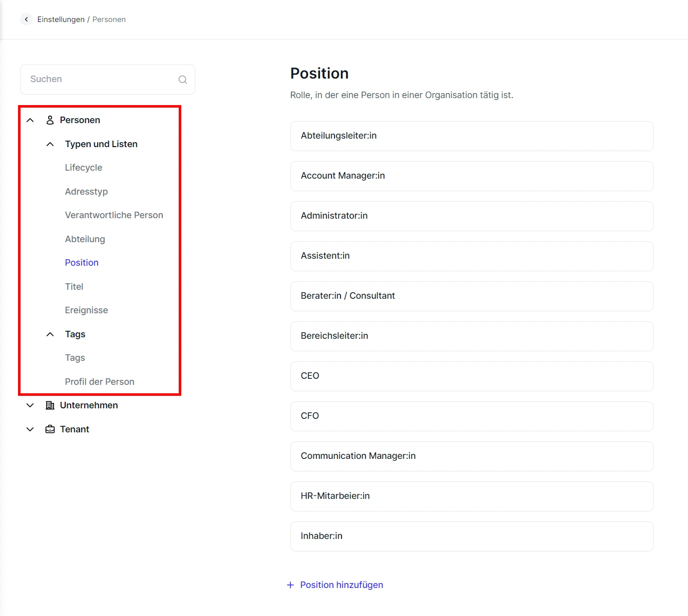
Task: Collapse the Personen section chevron
Action: [30, 120]
